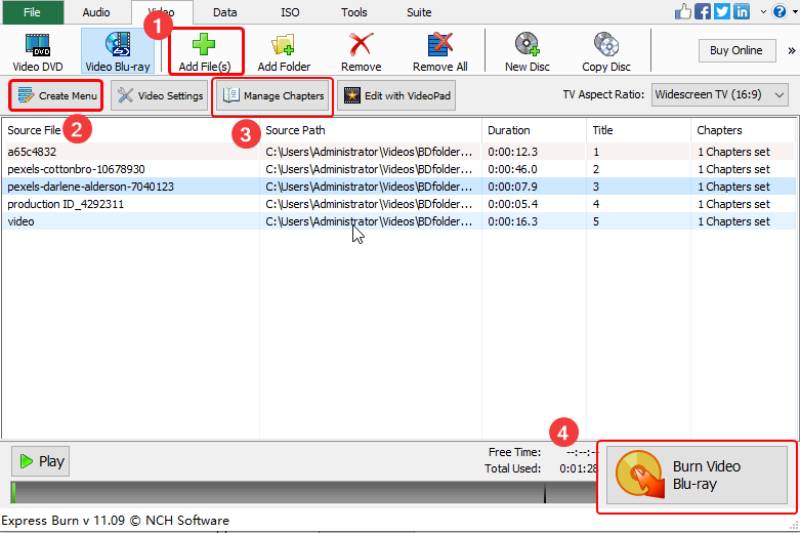Sort by Source File column header
The width and height of the screenshot is (800, 533).
click(131, 130)
